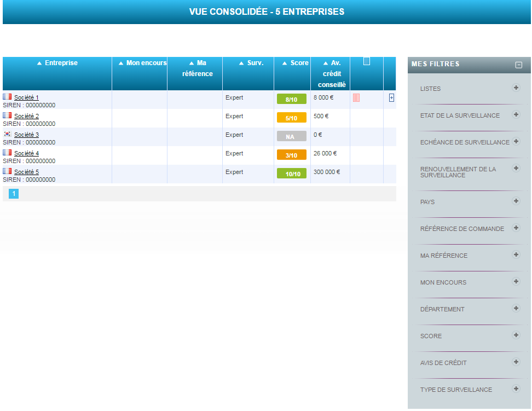Sort table by Entreprise column
The height and width of the screenshot is (411, 532).
(57, 63)
